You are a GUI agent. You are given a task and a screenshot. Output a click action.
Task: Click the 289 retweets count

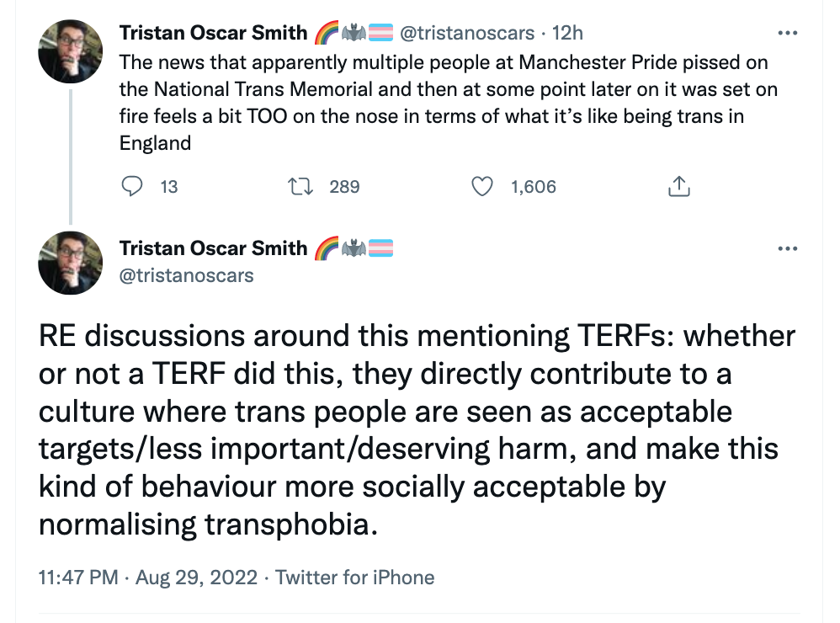point(344,186)
